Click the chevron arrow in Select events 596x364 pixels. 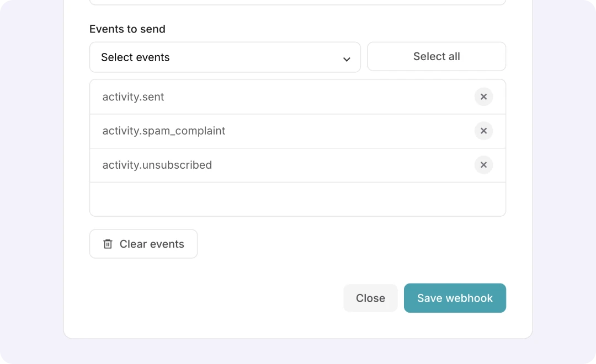click(347, 59)
